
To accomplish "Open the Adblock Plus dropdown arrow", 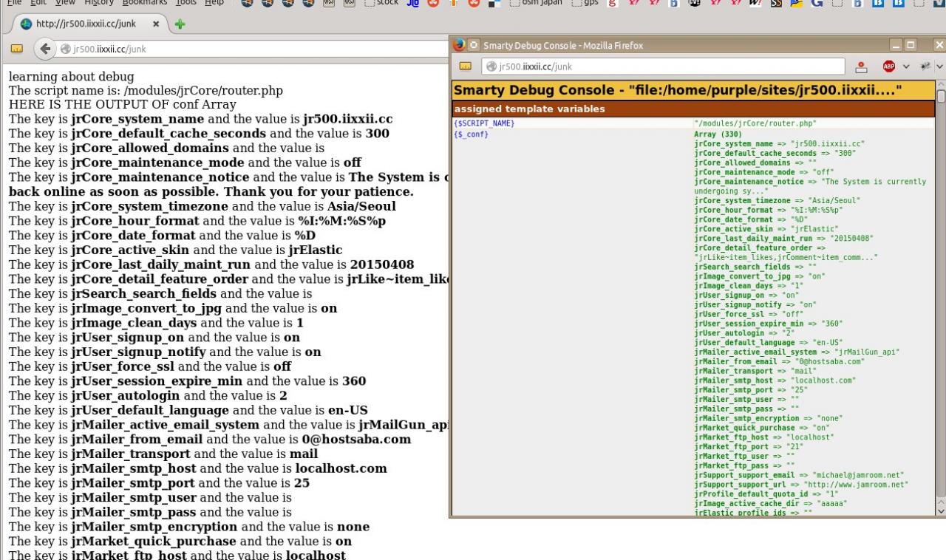I will 906,66.
